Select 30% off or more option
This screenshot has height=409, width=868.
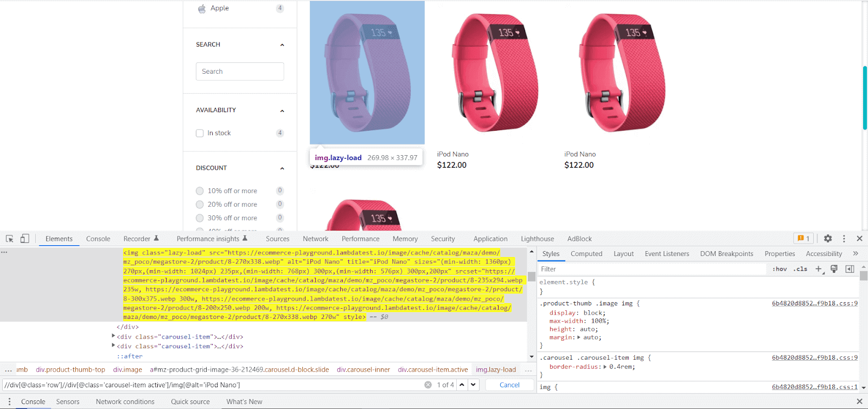point(200,218)
